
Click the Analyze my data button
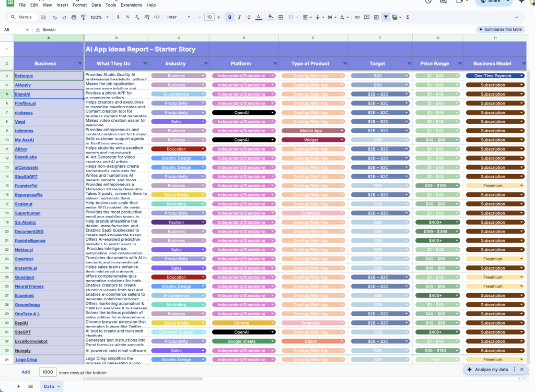[489, 370]
